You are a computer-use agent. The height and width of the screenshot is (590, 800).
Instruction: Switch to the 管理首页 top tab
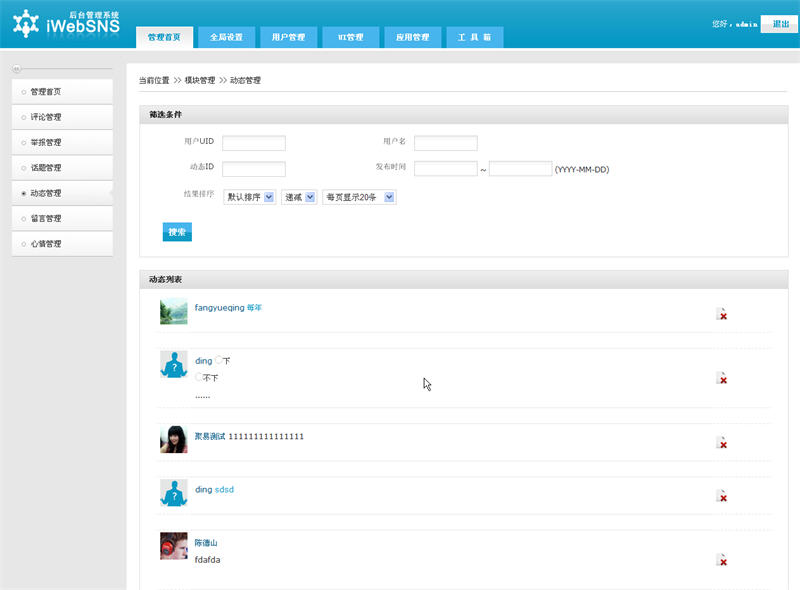pyautogui.click(x=164, y=37)
